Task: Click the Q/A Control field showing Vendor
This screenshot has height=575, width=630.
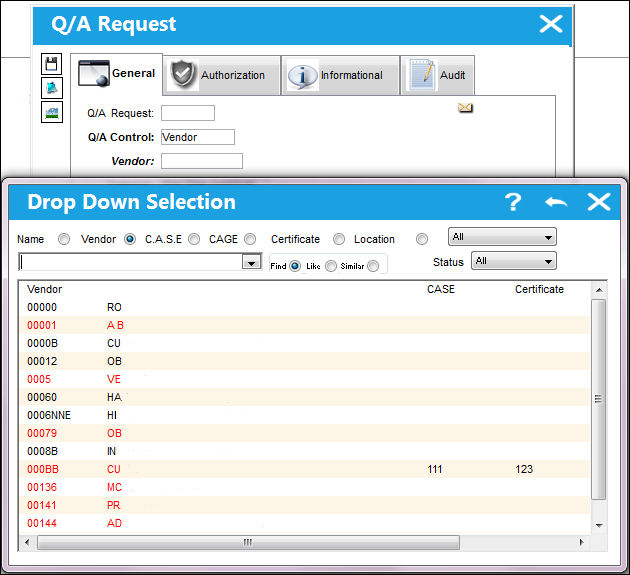Action: (198, 137)
